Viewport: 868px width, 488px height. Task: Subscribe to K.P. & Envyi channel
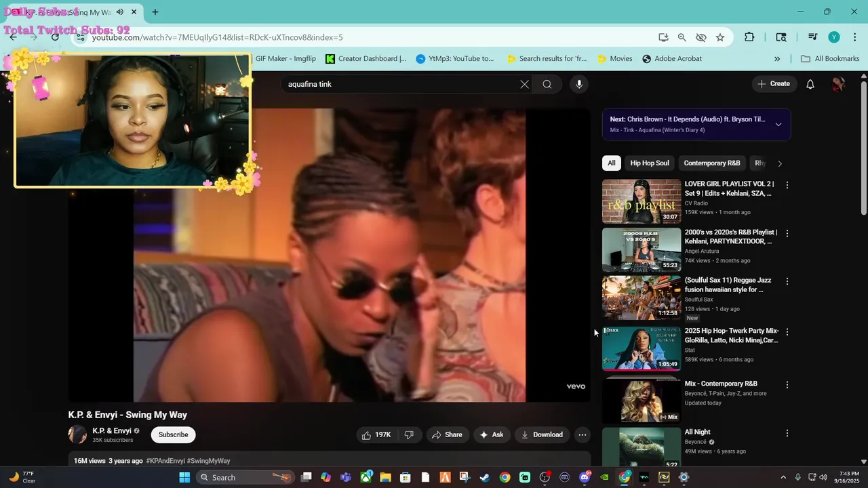[174, 434]
